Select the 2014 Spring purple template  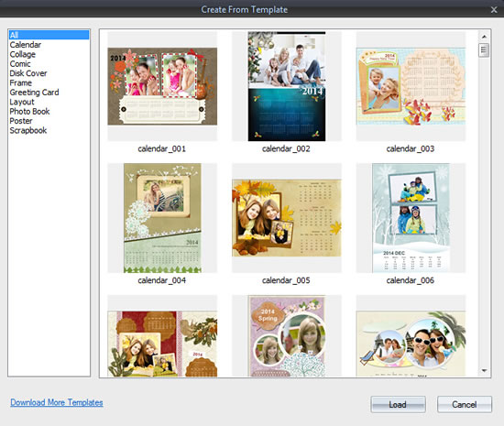coord(287,336)
